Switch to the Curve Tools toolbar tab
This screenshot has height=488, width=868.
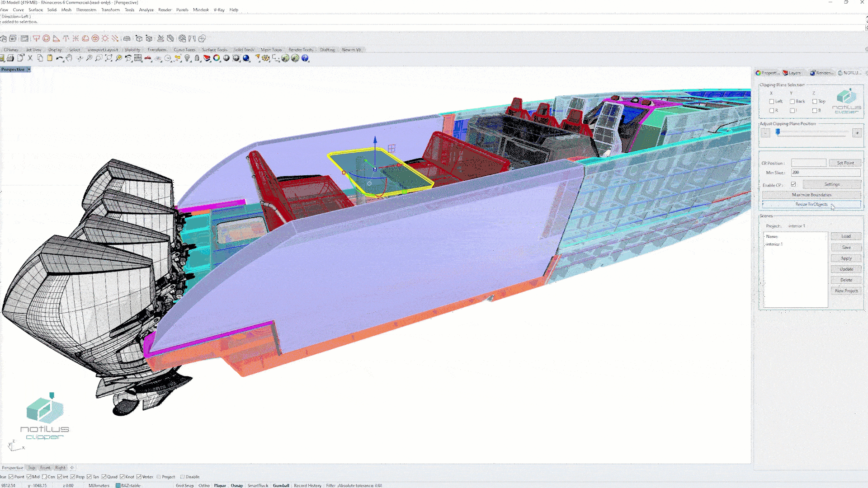pyautogui.click(x=184, y=50)
